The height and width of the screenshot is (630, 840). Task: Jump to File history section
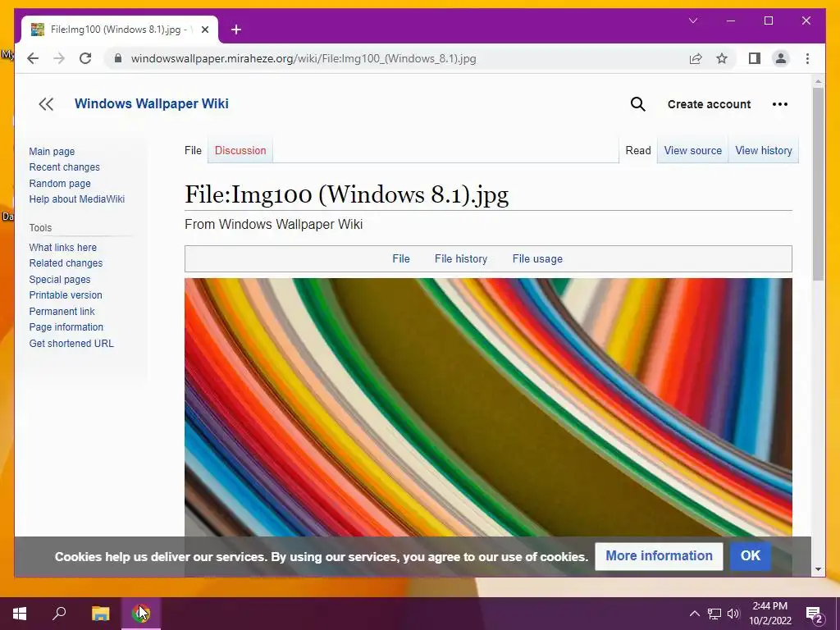pyautogui.click(x=461, y=258)
